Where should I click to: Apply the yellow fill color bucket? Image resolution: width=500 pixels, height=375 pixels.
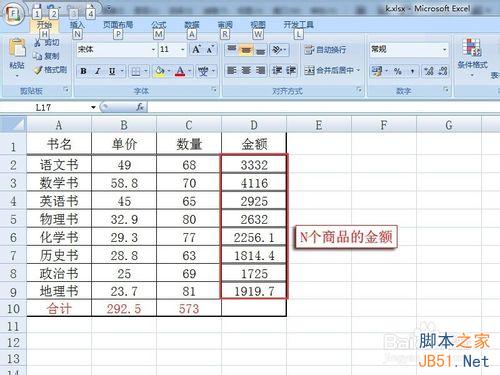tap(160, 71)
